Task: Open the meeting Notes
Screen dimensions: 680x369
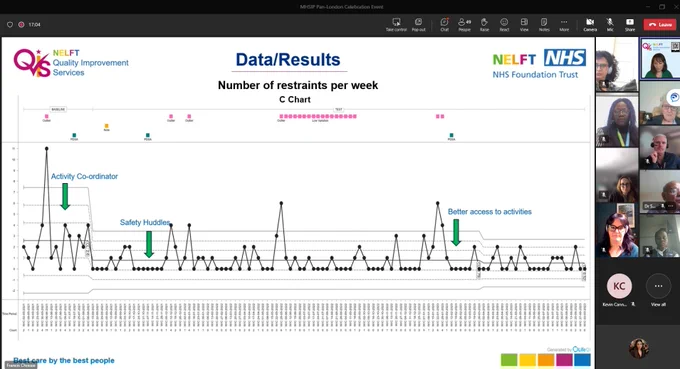Action: point(544,25)
